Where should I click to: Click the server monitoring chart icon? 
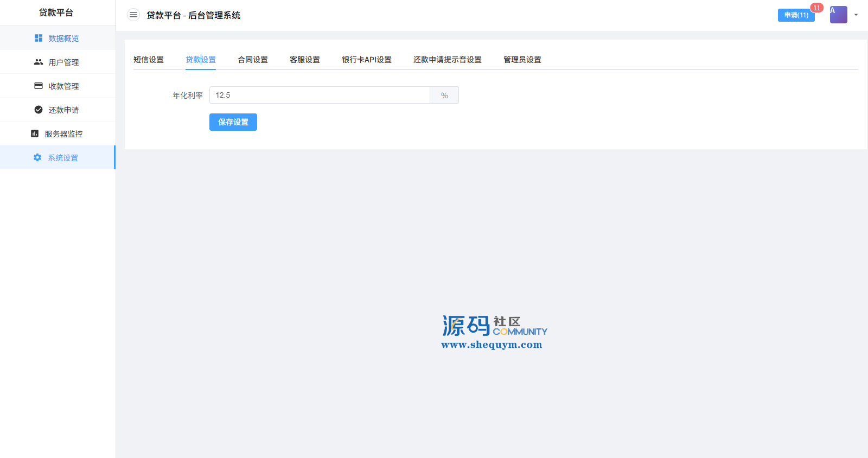click(35, 133)
